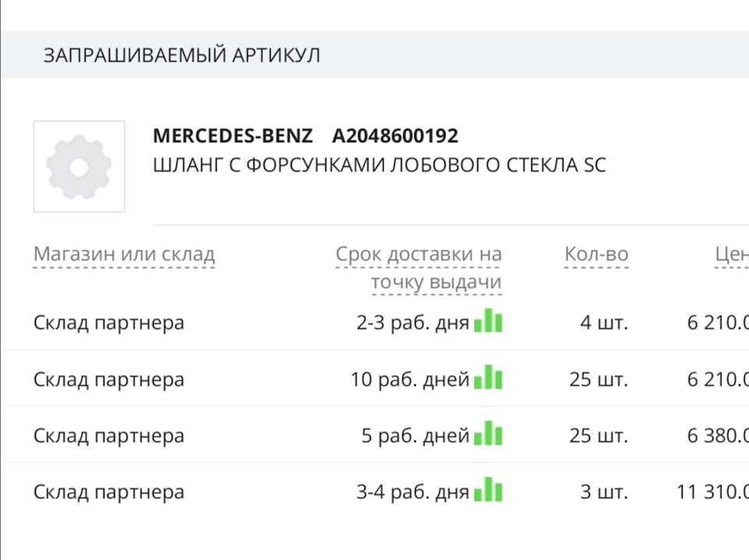Sort by the Магазин или склад column
Viewport: 749px width, 560px height.
125,253
